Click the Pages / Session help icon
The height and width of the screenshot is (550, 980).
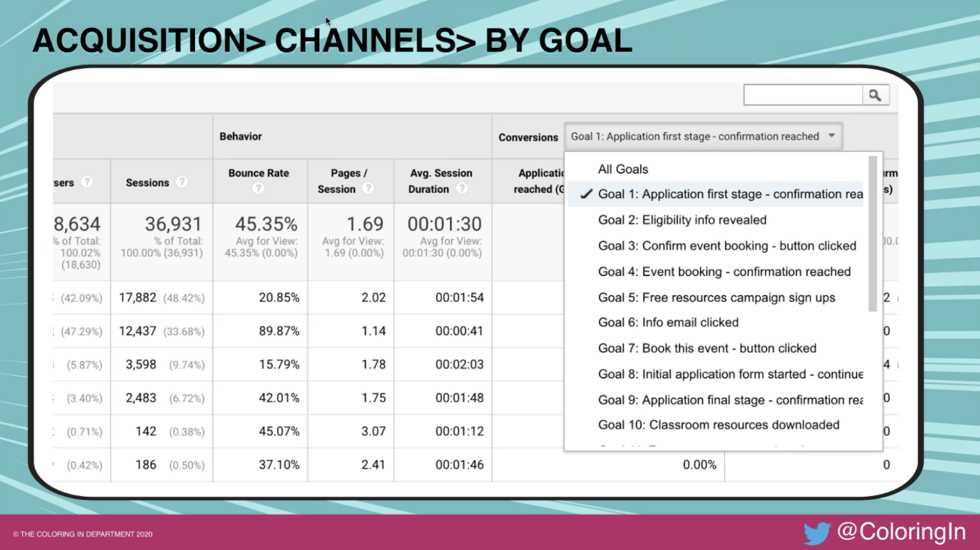pos(368,189)
